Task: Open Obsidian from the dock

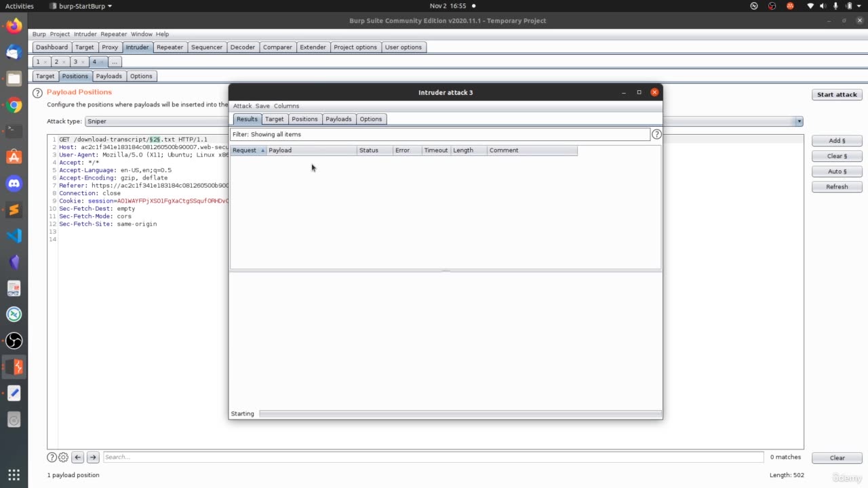Action: (x=14, y=262)
